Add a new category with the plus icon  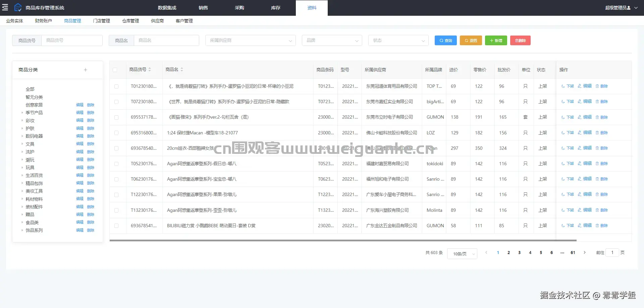[86, 70]
